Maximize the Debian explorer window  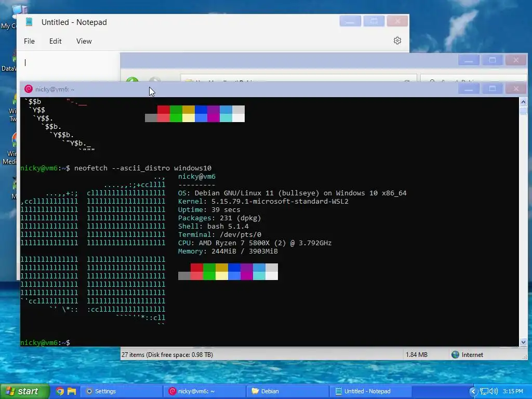[493, 60]
